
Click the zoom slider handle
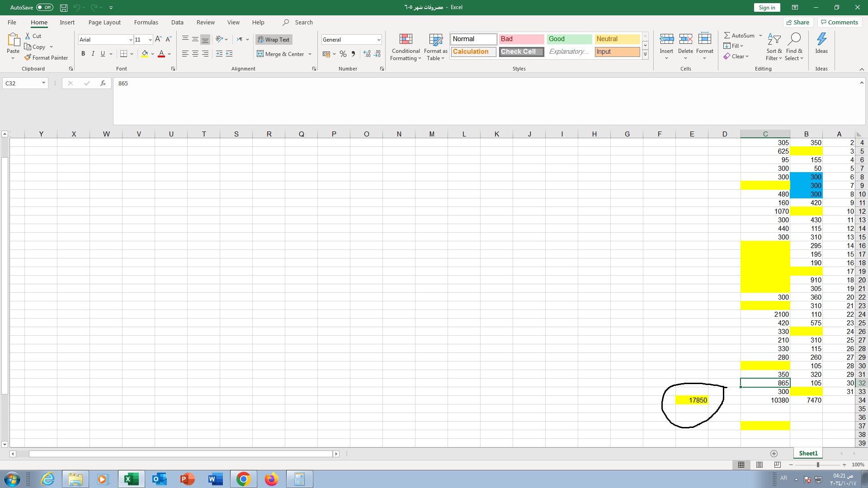click(818, 465)
